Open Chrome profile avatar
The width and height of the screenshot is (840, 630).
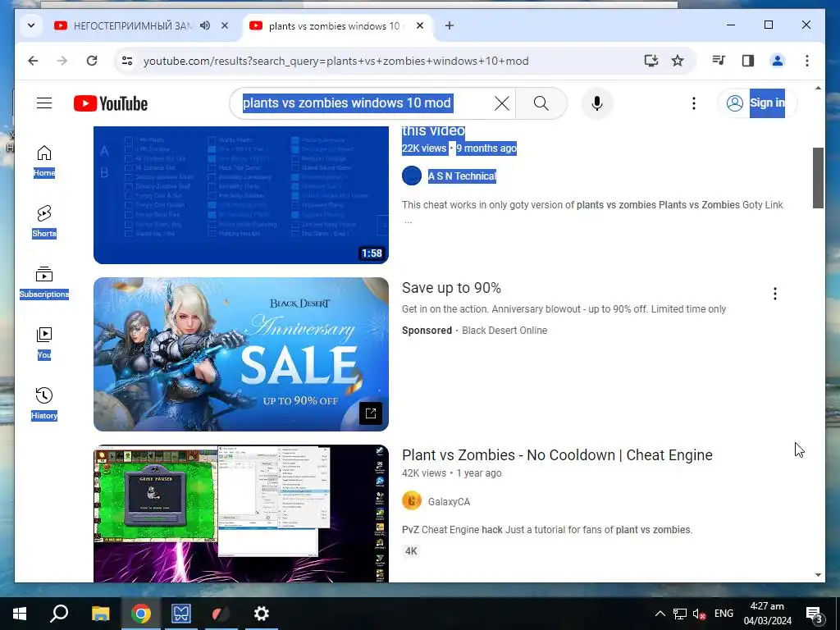click(778, 61)
